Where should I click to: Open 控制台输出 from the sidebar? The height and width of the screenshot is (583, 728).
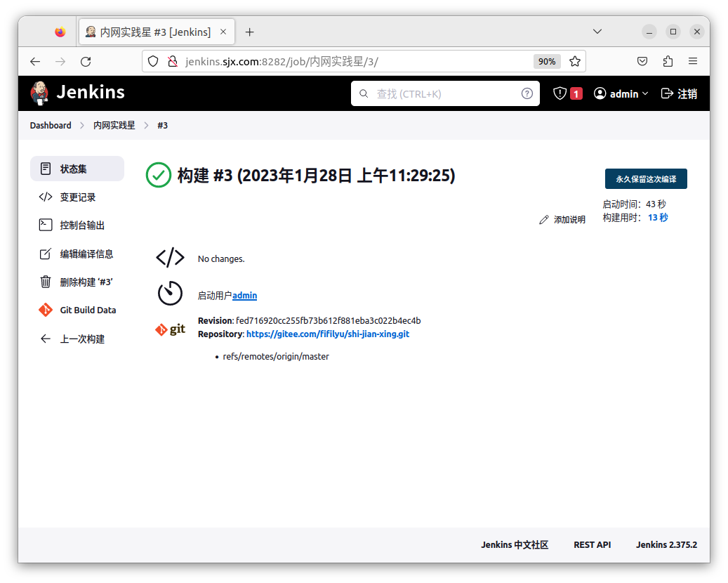81,225
